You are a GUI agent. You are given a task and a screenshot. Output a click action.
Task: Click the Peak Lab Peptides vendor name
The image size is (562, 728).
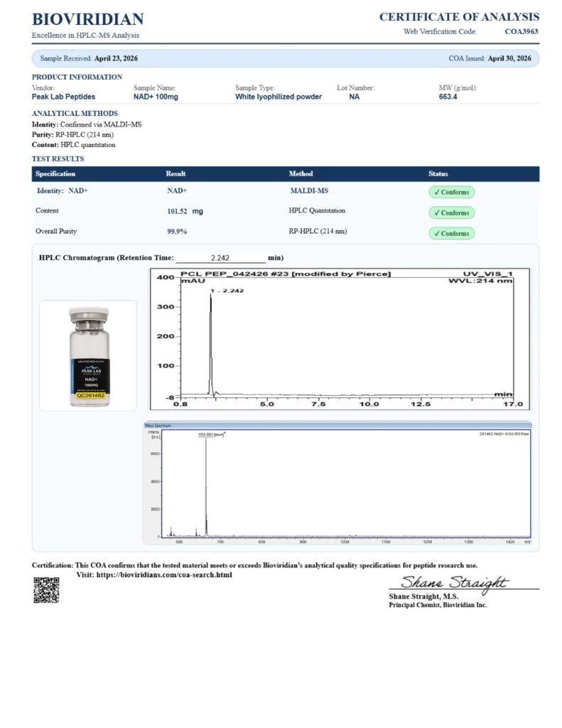point(63,97)
